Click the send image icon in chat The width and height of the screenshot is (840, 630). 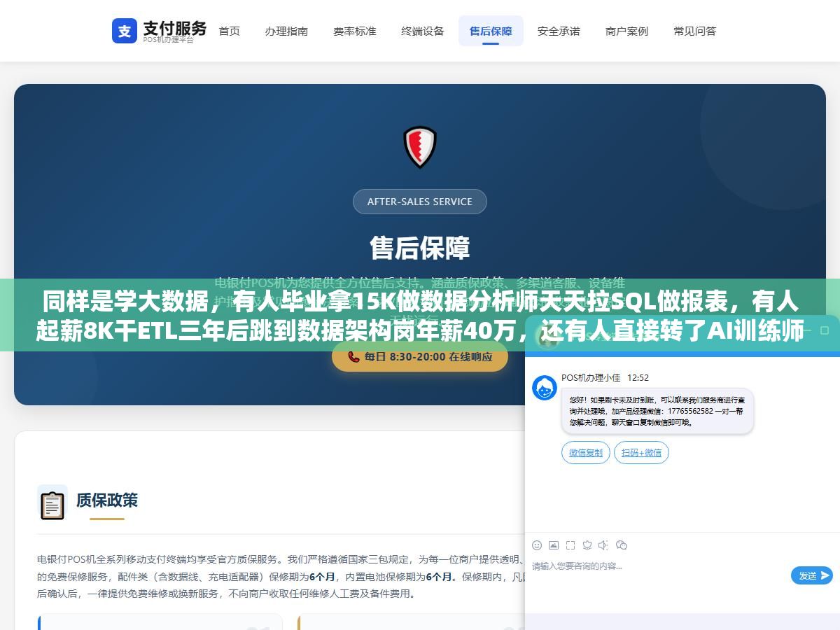coord(554,545)
